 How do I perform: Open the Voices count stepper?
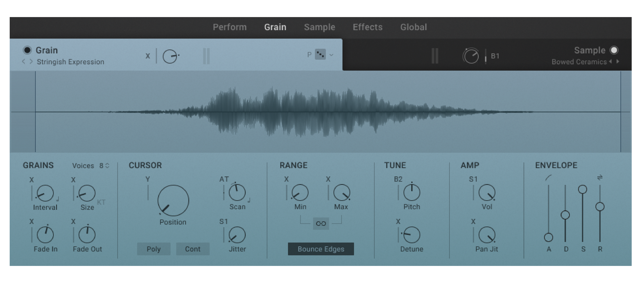(x=107, y=166)
